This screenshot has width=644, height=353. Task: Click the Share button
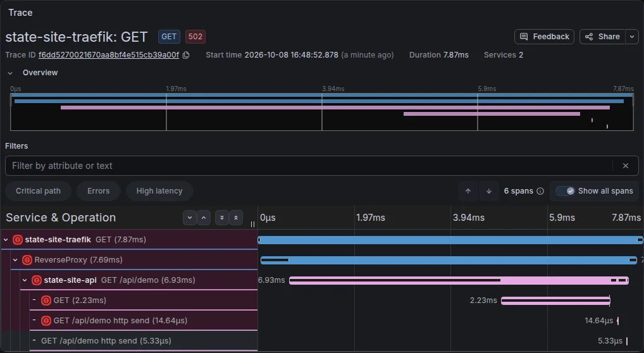pos(602,37)
